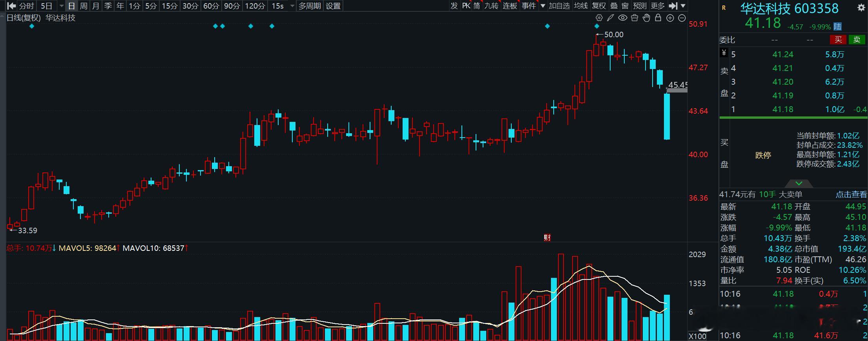Screen dimensions: 868x341
Task: Select the 1分 one-minute period
Action: point(135,6)
